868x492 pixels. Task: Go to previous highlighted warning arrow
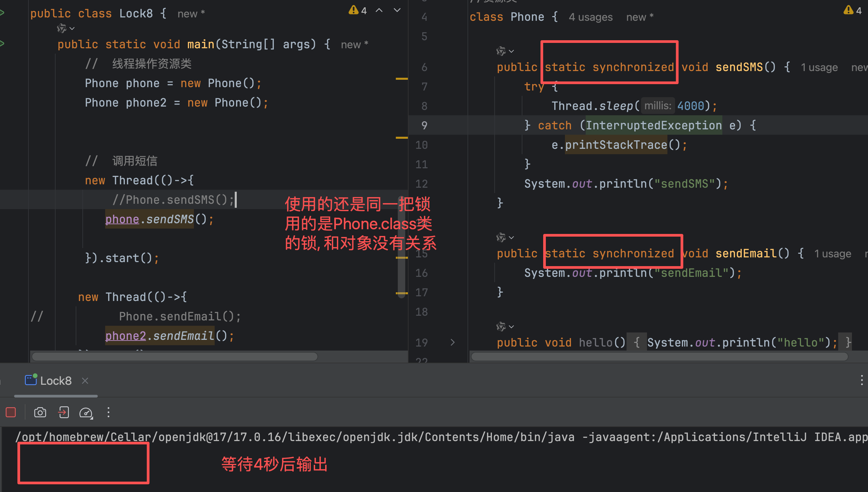coord(379,10)
